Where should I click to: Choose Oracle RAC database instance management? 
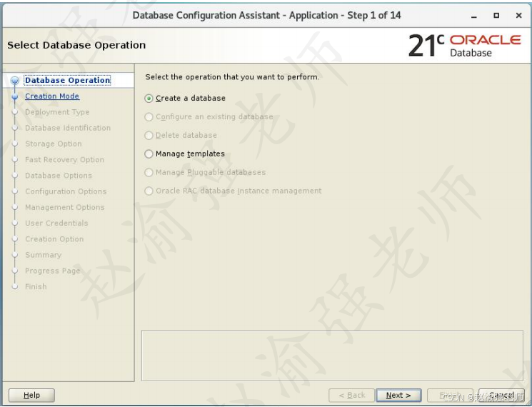click(149, 191)
